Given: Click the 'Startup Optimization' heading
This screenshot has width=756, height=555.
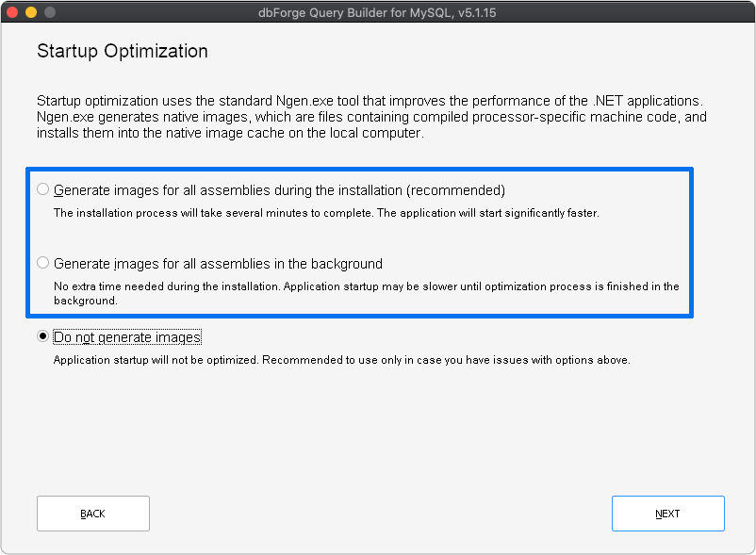Looking at the screenshot, I should (123, 51).
